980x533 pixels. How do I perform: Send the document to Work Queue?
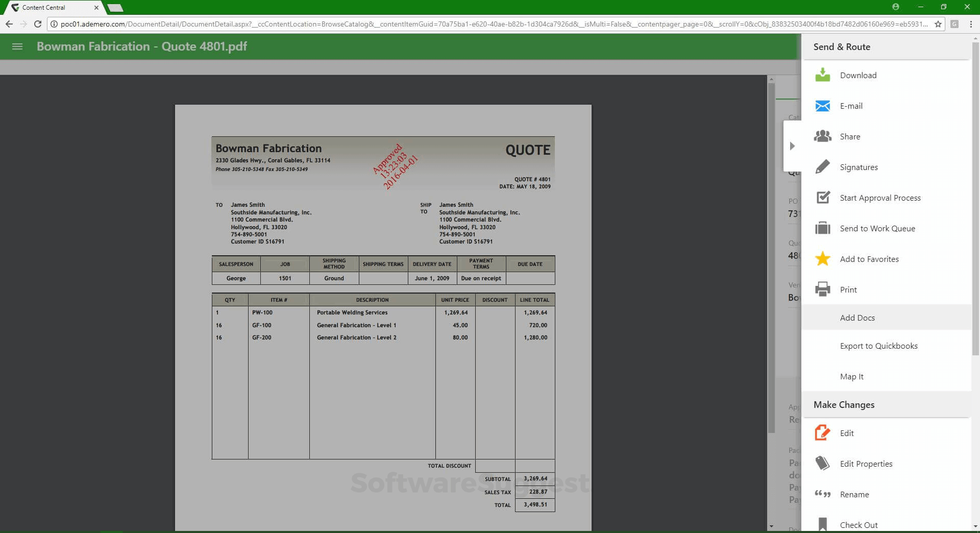(823, 228)
